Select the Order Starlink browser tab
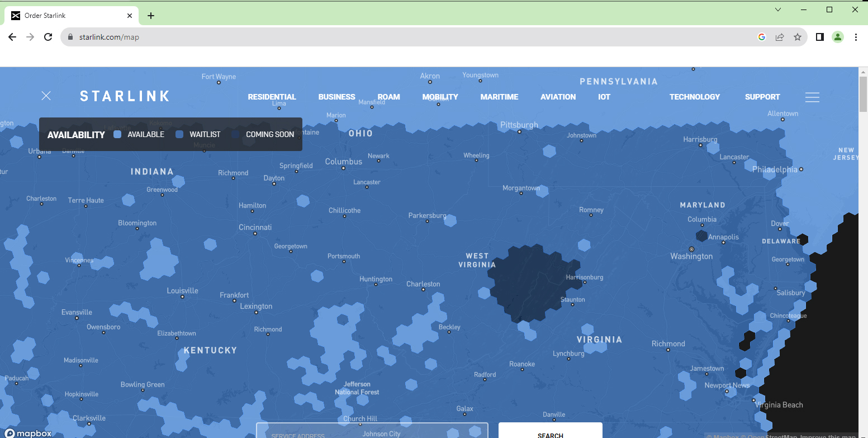This screenshot has height=438, width=868. coord(71,16)
